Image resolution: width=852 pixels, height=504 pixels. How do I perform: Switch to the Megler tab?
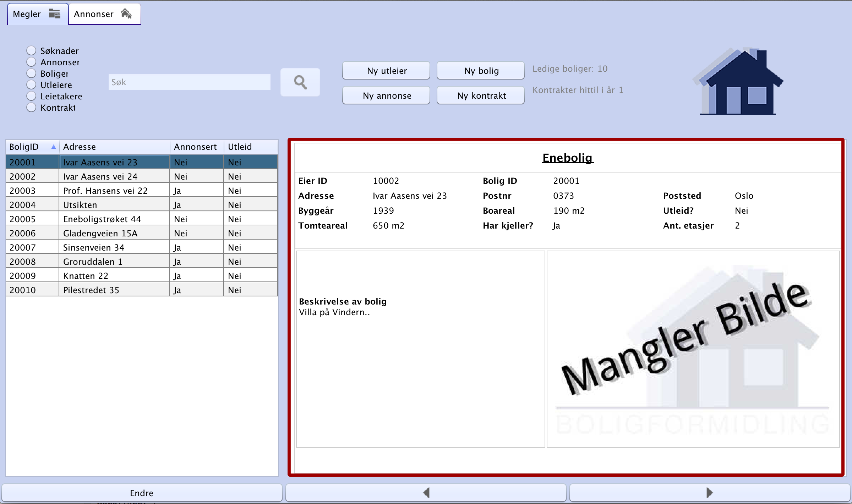pyautogui.click(x=37, y=14)
